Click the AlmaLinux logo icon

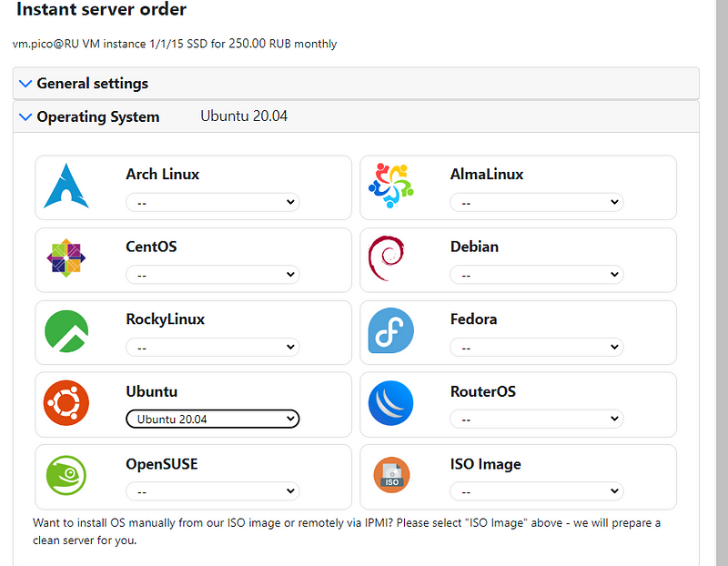[390, 186]
